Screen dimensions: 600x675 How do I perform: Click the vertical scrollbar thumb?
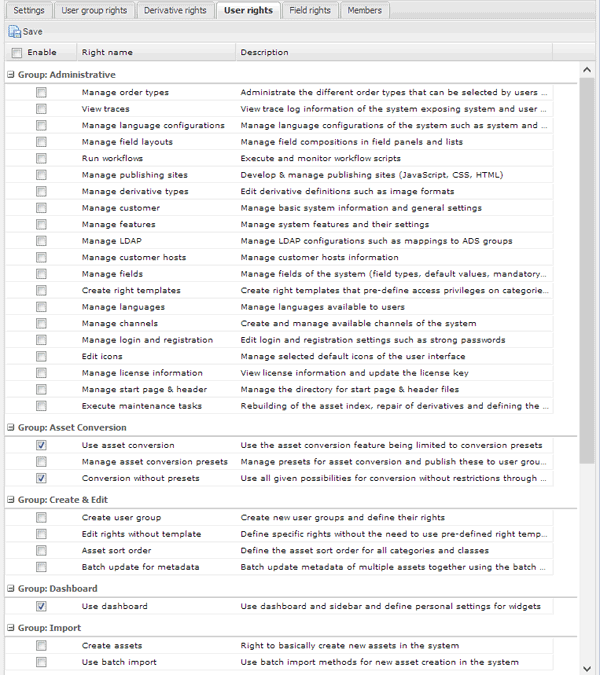coord(587,271)
